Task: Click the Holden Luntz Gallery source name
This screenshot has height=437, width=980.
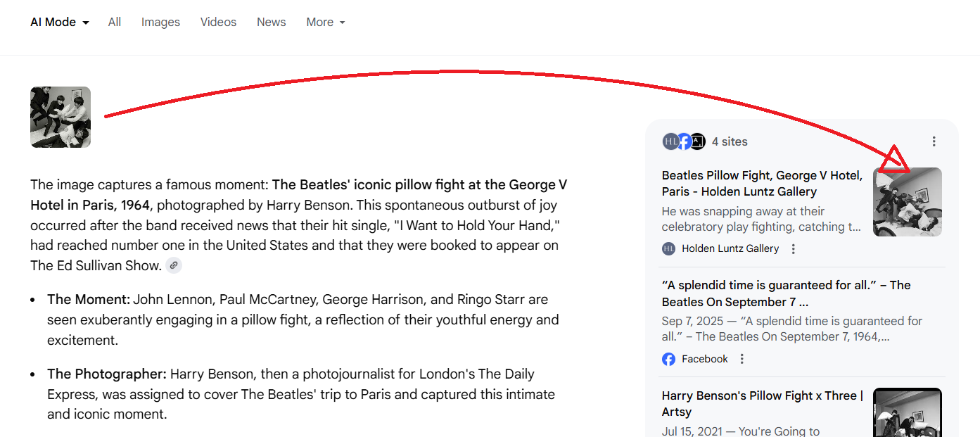Action: coord(730,248)
